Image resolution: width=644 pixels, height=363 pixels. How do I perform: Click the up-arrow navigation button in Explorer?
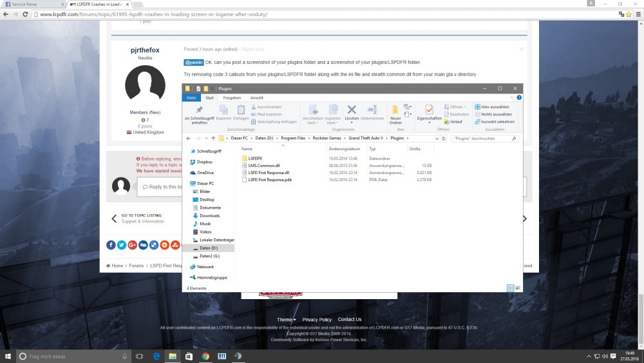pyautogui.click(x=213, y=139)
